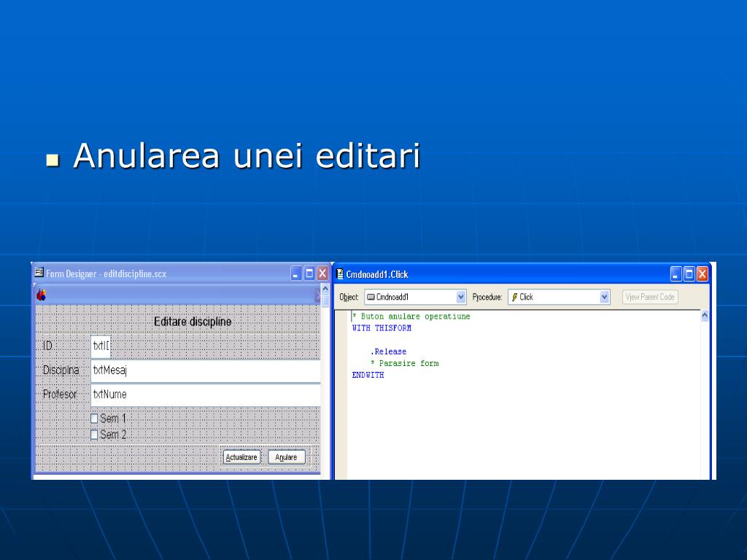Close the Cmdnoadd1.Click code window
The width and height of the screenshot is (747, 560).
703,274
